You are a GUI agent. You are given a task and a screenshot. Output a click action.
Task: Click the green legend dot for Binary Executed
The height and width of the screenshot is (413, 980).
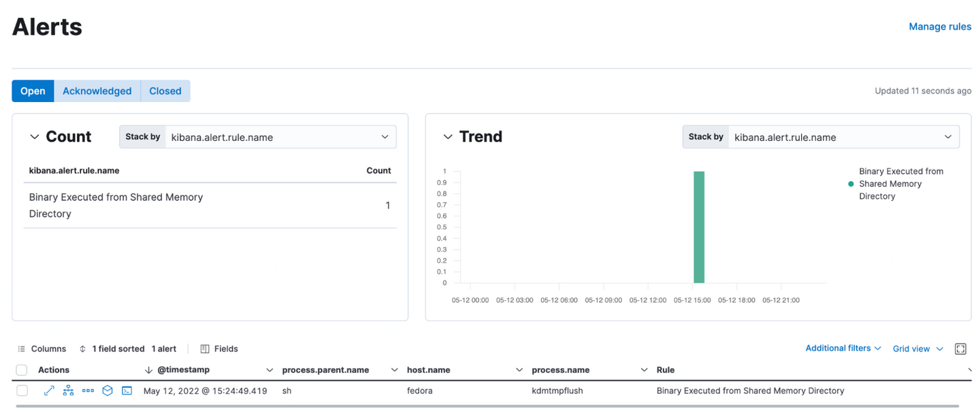[851, 184]
